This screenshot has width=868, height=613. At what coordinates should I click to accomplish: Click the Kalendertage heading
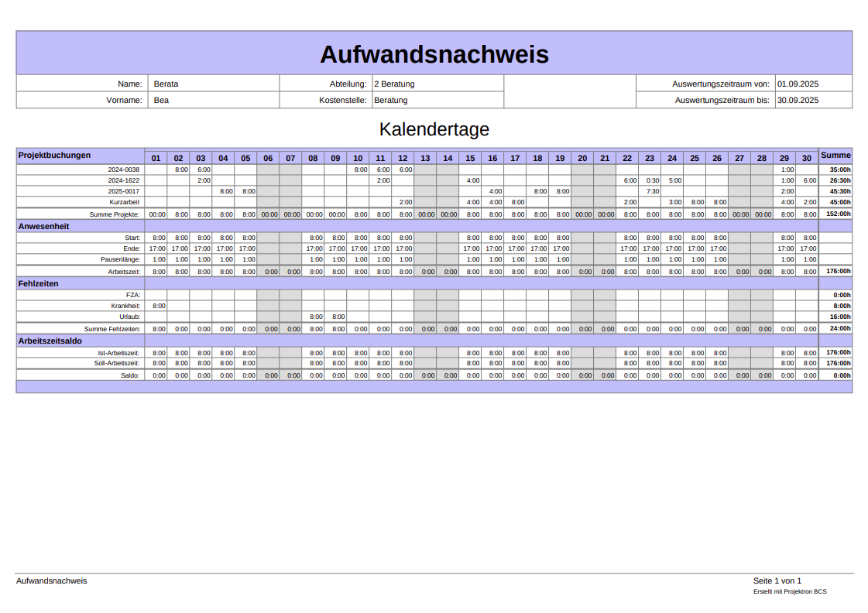(434, 128)
